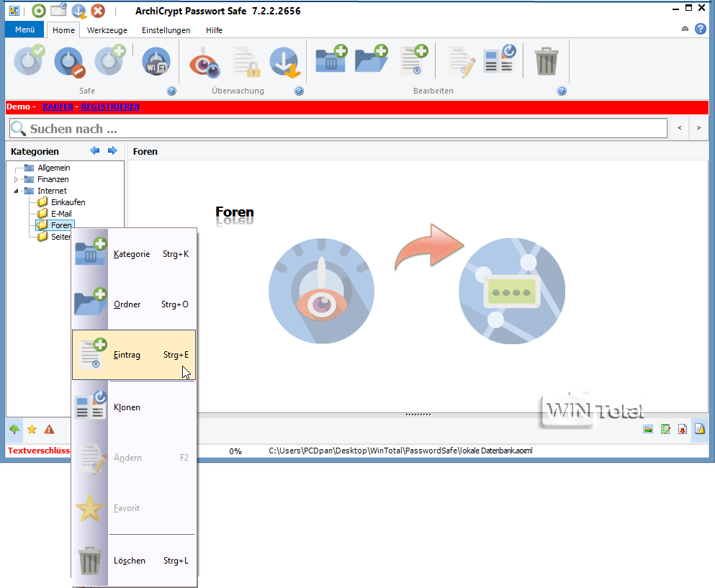
Task: Choose Ordner in the context menu
Action: pos(134,304)
